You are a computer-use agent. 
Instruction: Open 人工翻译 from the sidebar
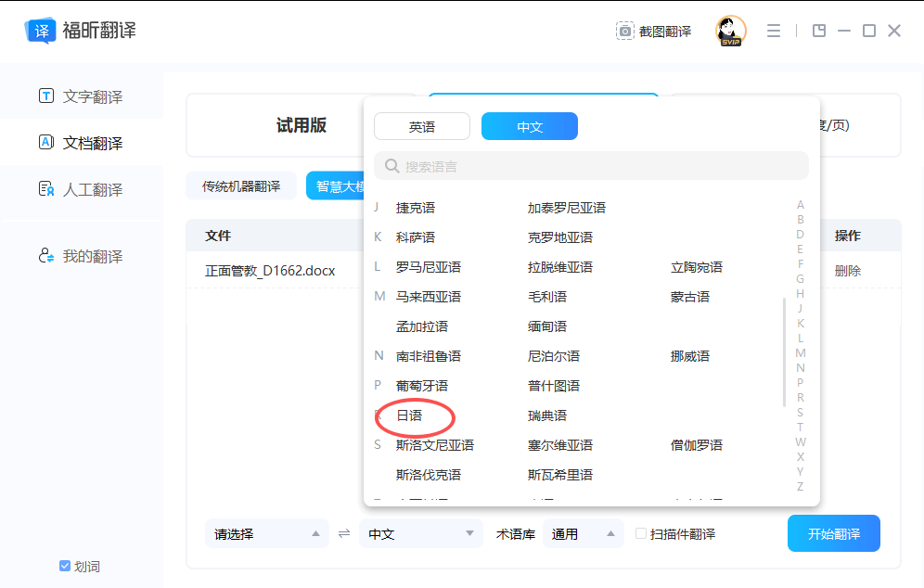pyautogui.click(x=82, y=189)
